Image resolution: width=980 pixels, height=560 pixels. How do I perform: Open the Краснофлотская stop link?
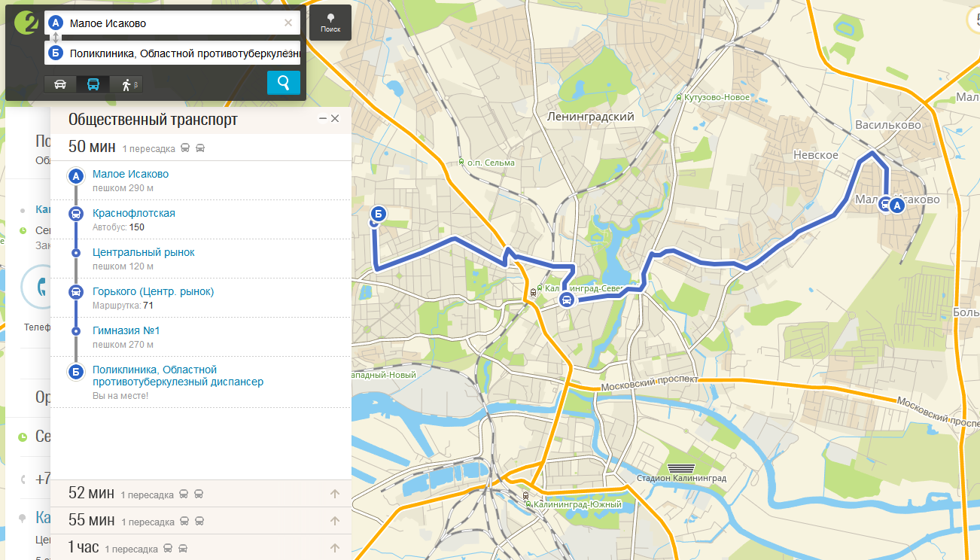point(133,213)
